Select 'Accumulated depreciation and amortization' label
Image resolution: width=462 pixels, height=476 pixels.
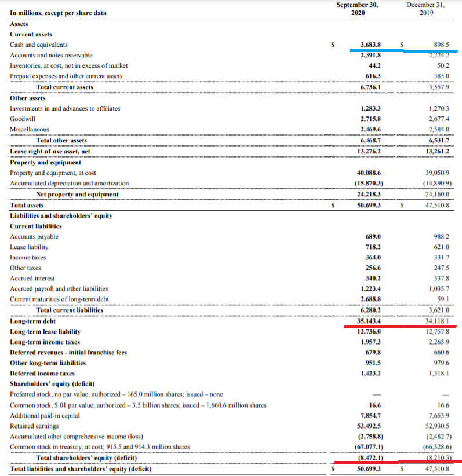[x=70, y=184]
